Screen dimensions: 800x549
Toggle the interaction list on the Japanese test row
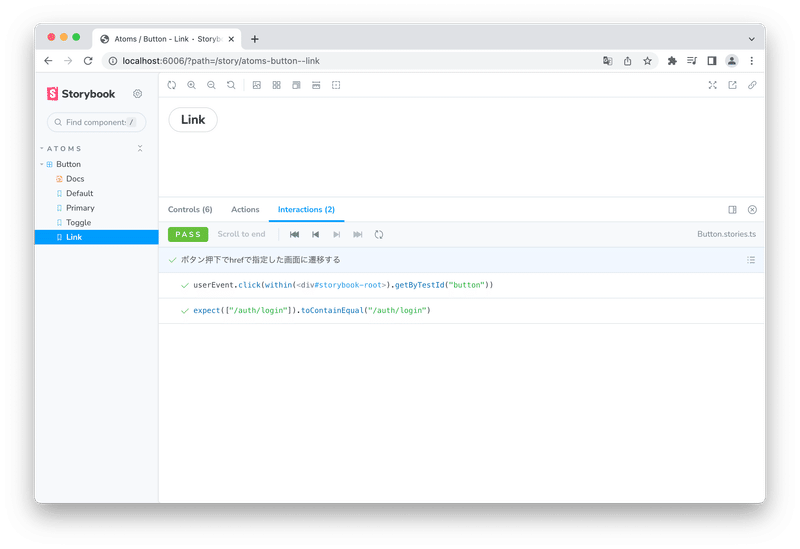click(x=751, y=260)
